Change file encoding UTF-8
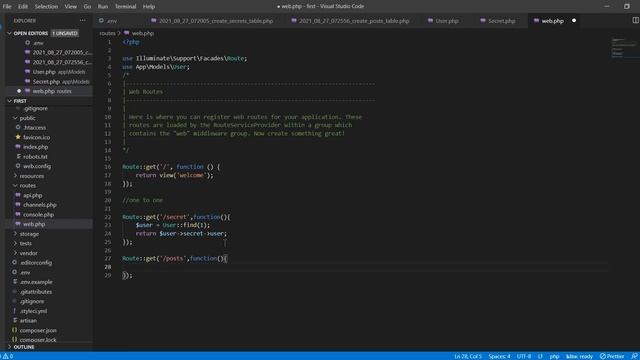This screenshot has width=640, height=360. pos(524,356)
